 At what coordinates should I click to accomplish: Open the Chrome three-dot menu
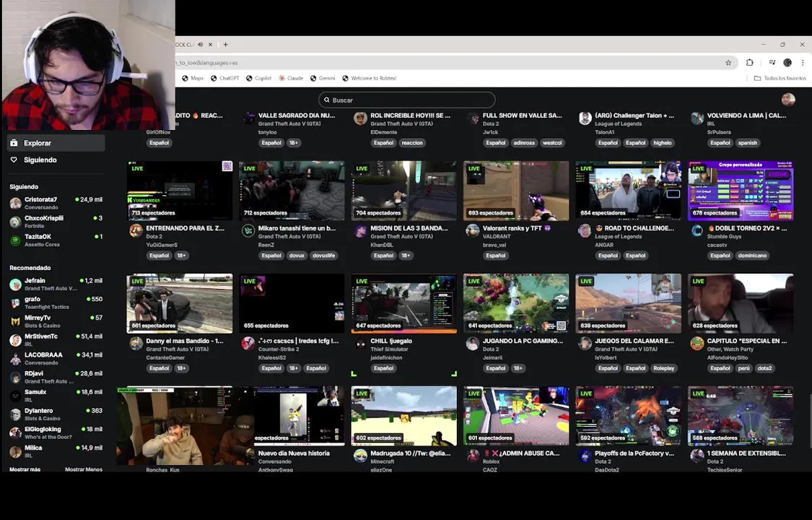(x=803, y=63)
